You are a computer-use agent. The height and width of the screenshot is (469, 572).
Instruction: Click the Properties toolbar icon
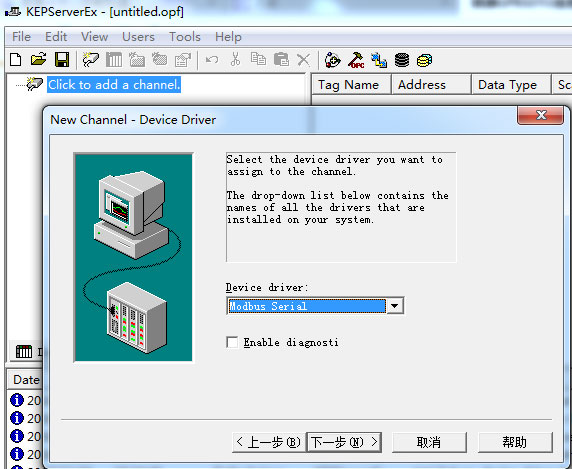pyautogui.click(x=183, y=59)
